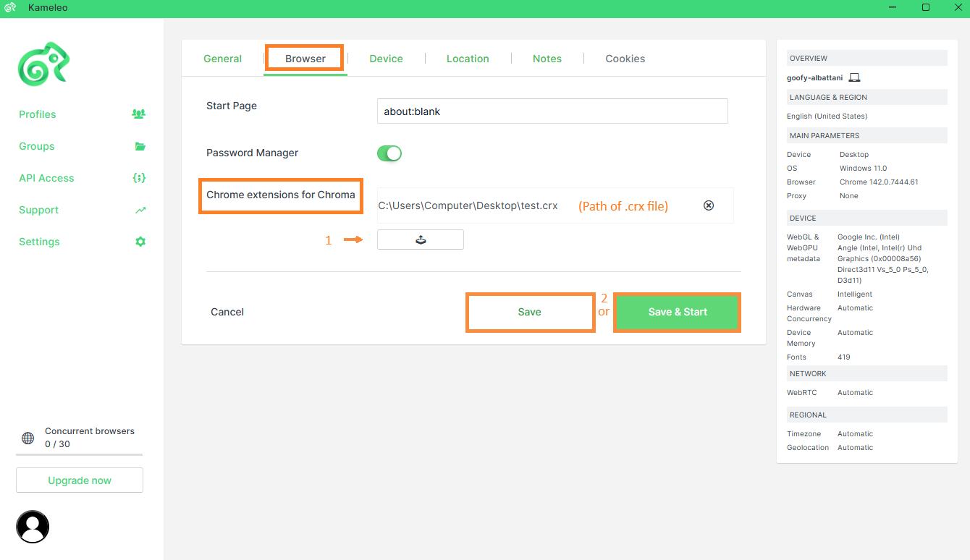Click the Device value Desktop in overview
Image resolution: width=970 pixels, height=560 pixels.
[854, 155]
